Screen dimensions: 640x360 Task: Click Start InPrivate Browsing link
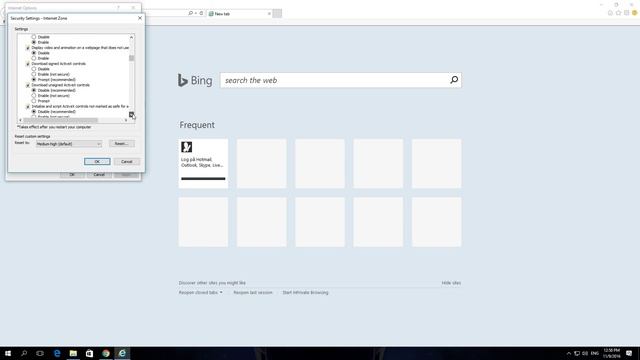coord(305,293)
